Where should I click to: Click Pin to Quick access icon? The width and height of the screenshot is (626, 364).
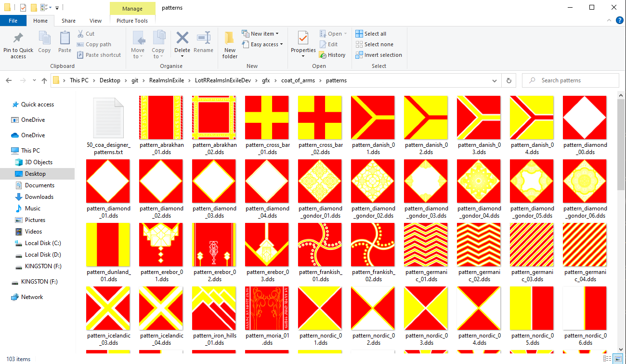(18, 38)
